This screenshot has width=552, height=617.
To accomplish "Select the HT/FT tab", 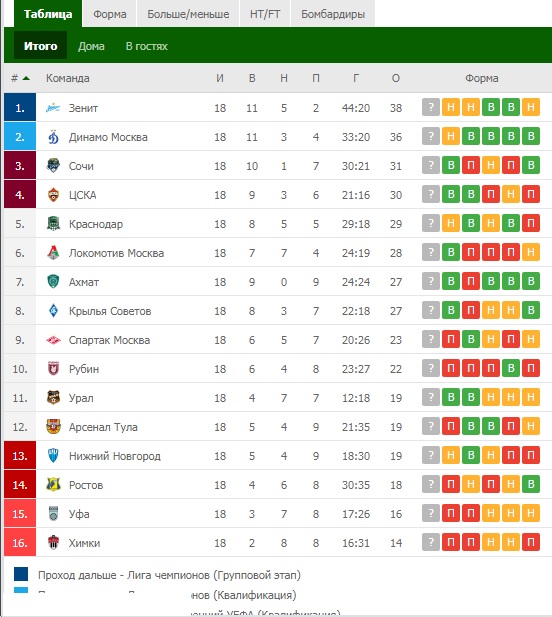I will [265, 14].
